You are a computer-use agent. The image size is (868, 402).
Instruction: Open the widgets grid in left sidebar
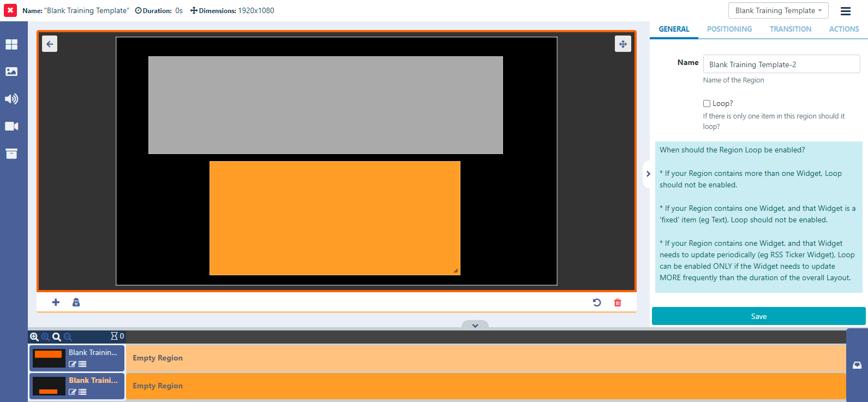point(11,44)
